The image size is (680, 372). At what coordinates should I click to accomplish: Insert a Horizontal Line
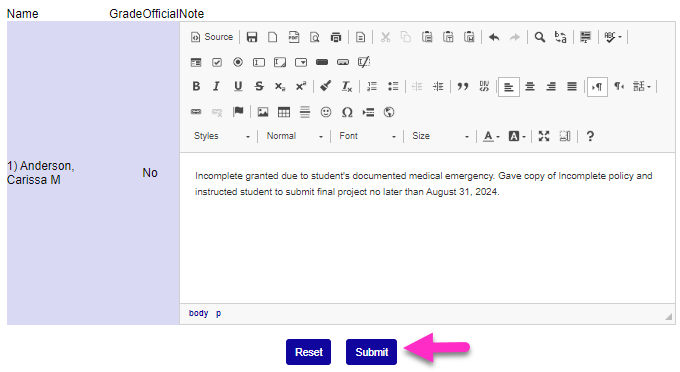pyautogui.click(x=305, y=112)
